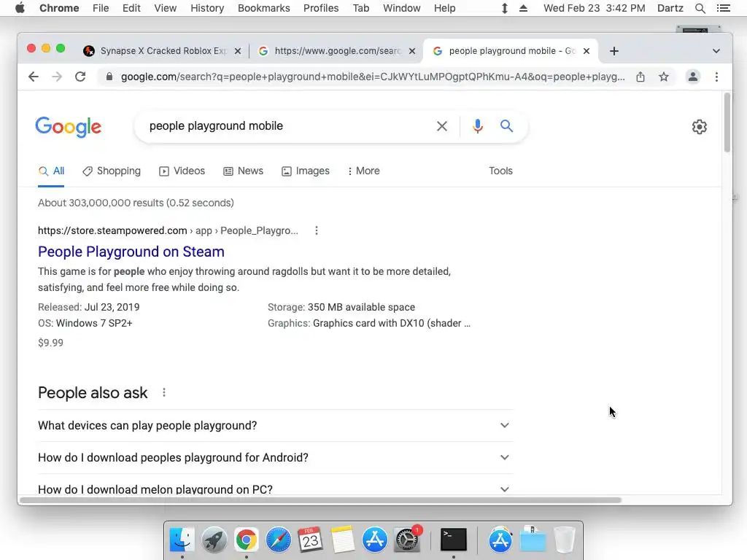Click the date and time in menu bar
This screenshot has height=560, width=747.
(594, 8)
